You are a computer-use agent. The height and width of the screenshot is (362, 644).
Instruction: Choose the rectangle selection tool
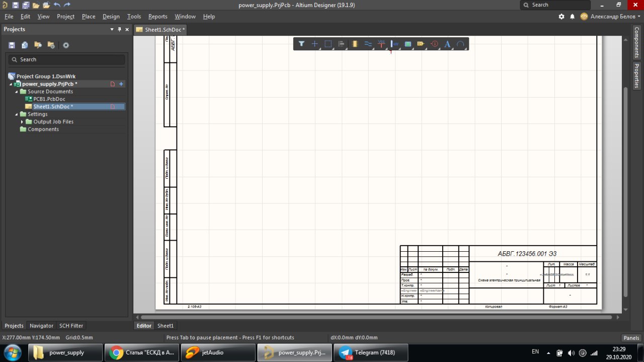pos(328,44)
